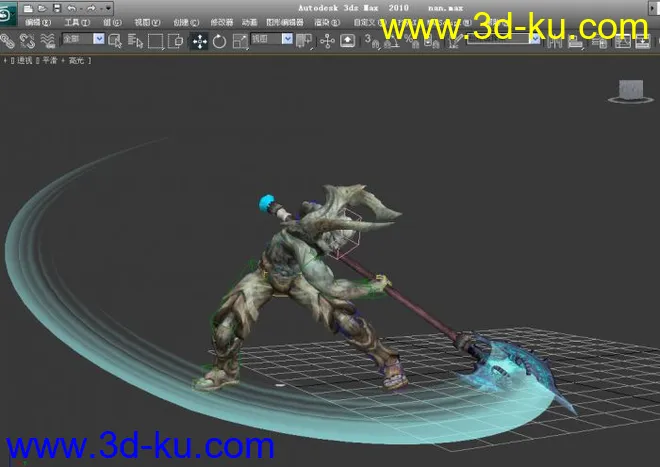Open the 编辑(E) menu
660x467 pixels.
[x=37, y=22]
